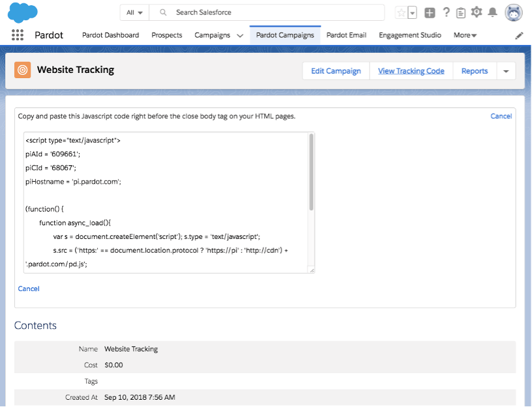Cancel the tracking code view
This screenshot has height=407, width=532.
pos(501,115)
